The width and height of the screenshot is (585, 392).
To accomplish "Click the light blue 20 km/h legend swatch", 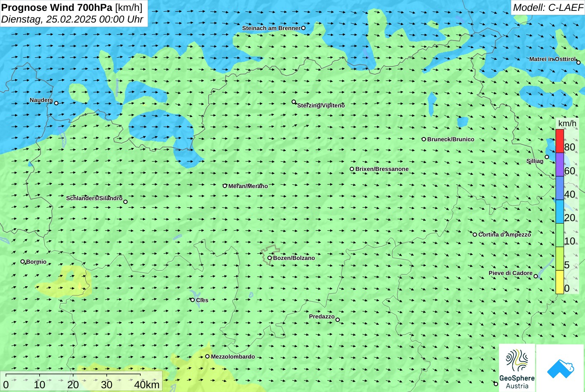I will 560,211.
